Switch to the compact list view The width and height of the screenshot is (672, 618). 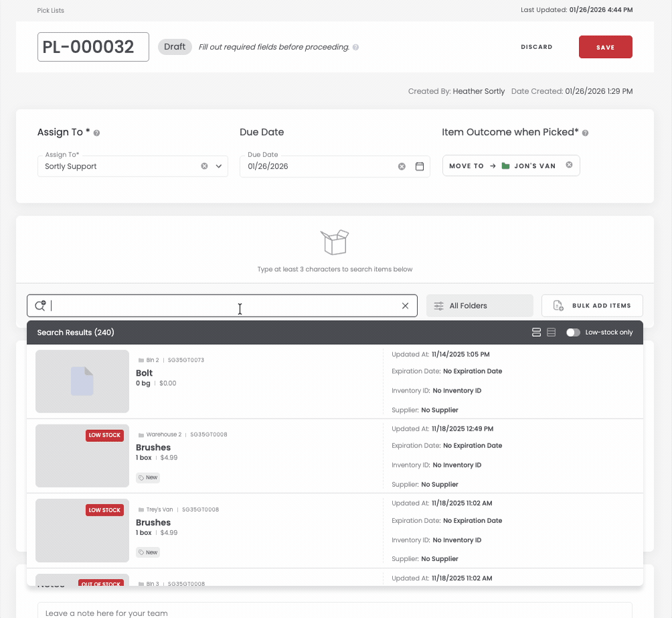(552, 332)
